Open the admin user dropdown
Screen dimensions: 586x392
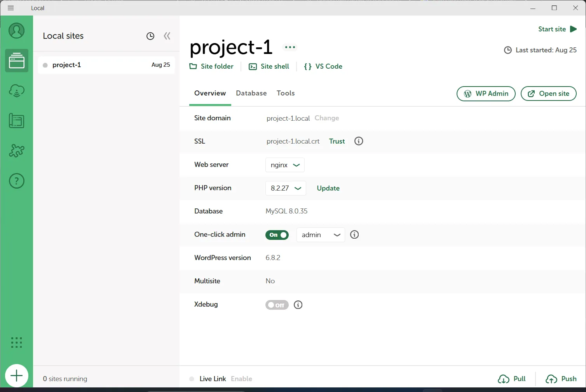321,235
